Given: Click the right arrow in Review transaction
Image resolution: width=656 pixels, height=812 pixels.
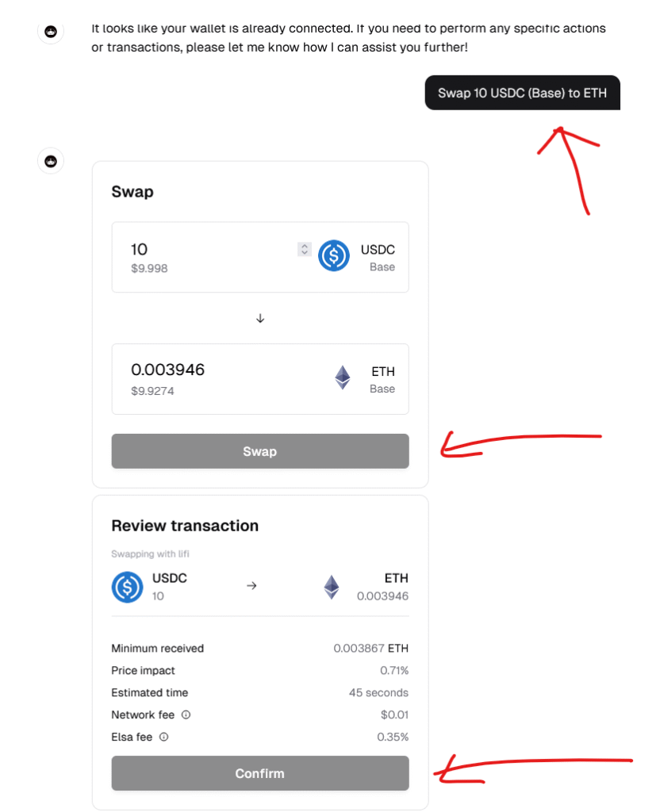Looking at the screenshot, I should tap(251, 586).
